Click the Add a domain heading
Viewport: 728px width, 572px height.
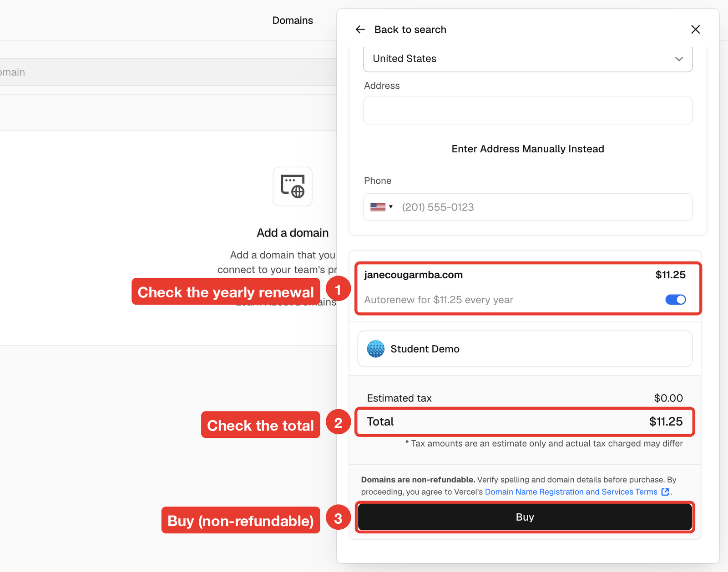(x=293, y=233)
